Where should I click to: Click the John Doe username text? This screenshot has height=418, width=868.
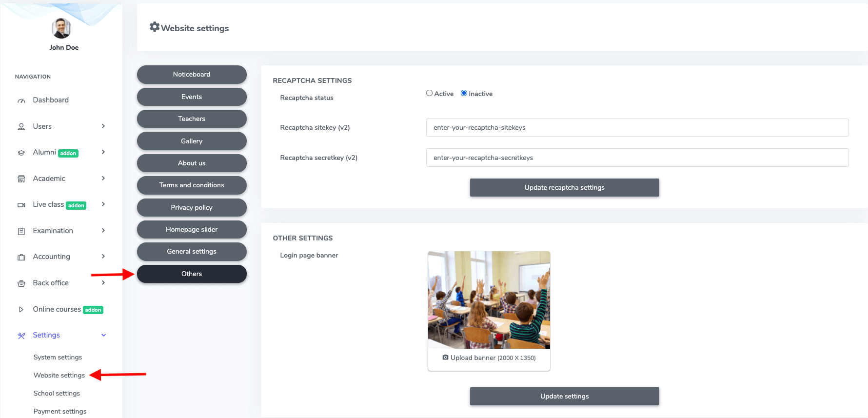(64, 47)
